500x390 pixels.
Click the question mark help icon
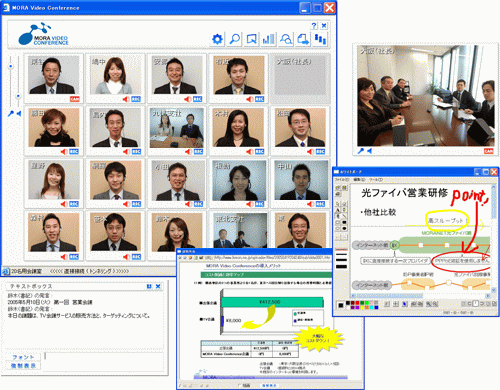(x=314, y=26)
